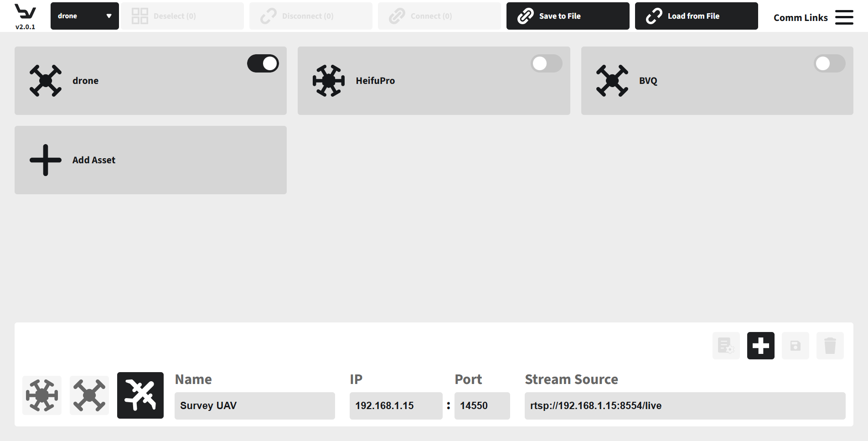Click the Add Asset card
868x441 pixels.
tap(150, 160)
